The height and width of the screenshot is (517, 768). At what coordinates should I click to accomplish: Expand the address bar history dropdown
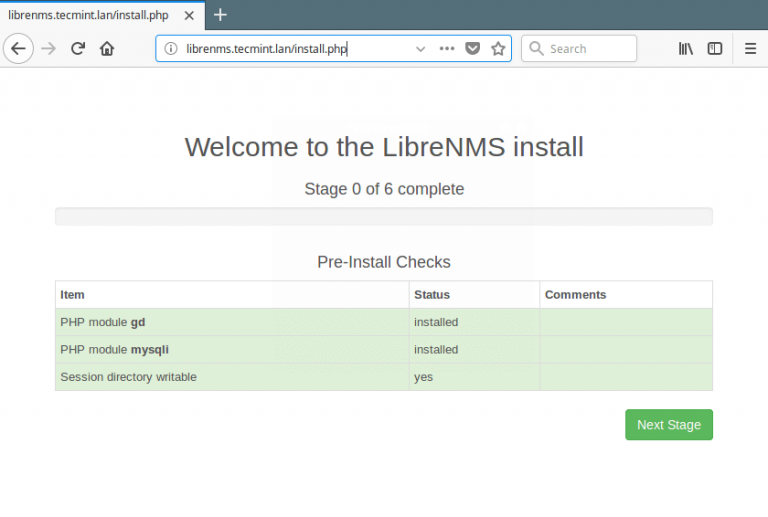[x=420, y=48]
